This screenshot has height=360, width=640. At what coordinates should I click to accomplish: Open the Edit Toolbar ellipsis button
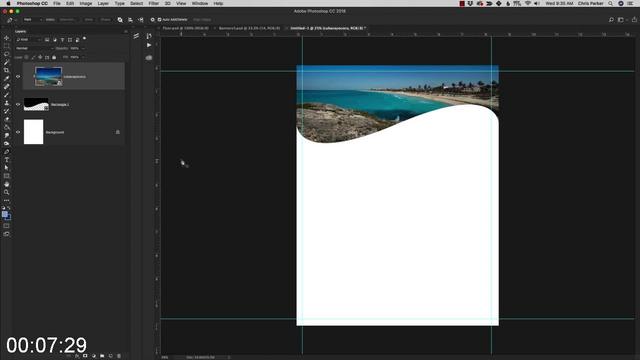pos(7,200)
